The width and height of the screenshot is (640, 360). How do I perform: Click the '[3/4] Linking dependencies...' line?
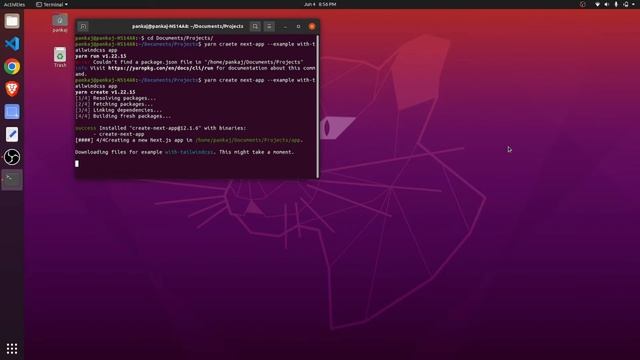[119, 110]
